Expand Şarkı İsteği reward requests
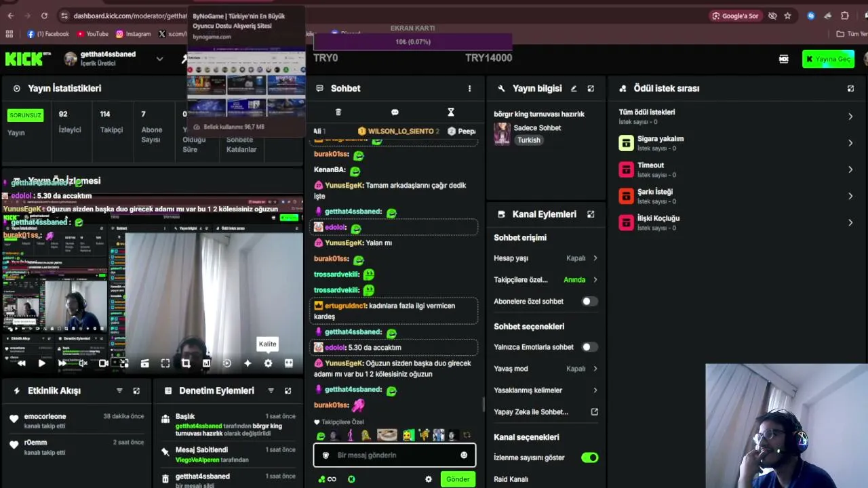This screenshot has width=868, height=488. pos(736,196)
